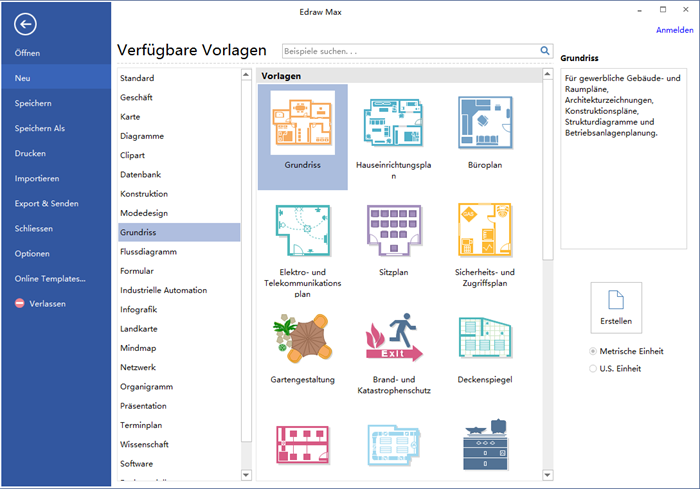Select the Metrische Einheit radio button
The height and width of the screenshot is (489, 700).
pyautogui.click(x=593, y=351)
